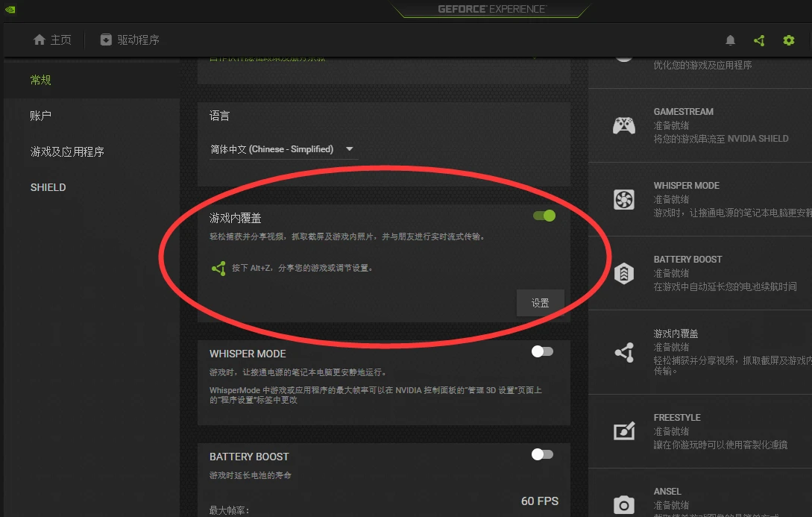The width and height of the screenshot is (812, 517).
Task: Click the 游戏内覆盖 share icon in right panel
Action: click(x=625, y=352)
